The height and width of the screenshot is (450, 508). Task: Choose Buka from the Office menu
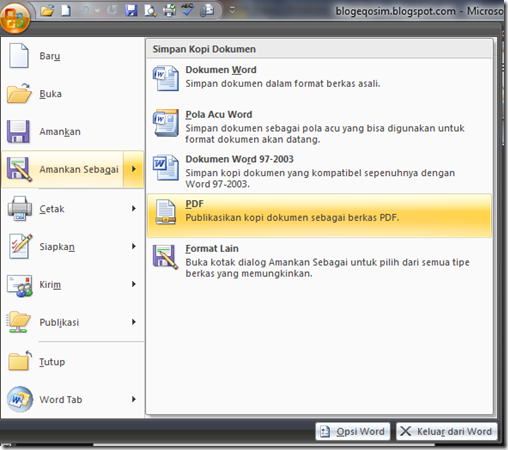[x=72, y=94]
